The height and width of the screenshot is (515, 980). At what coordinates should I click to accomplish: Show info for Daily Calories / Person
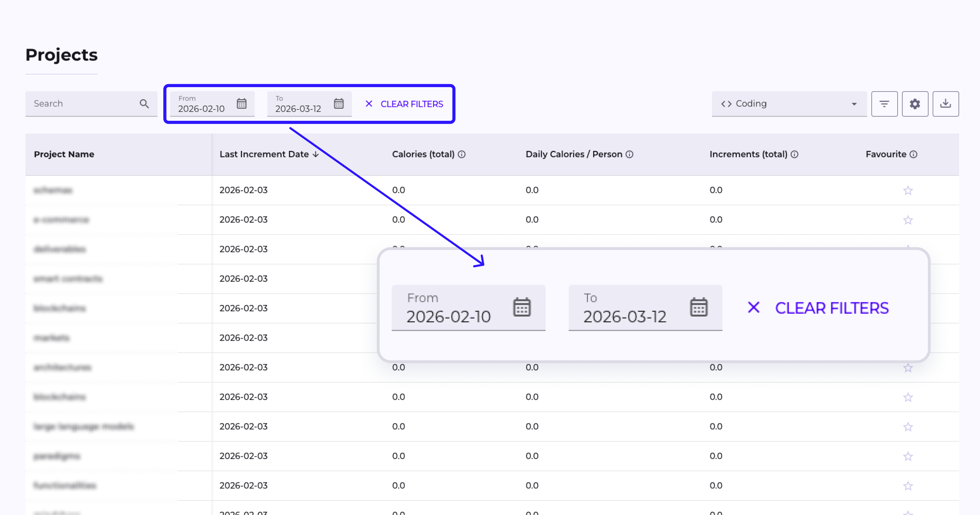tap(629, 154)
